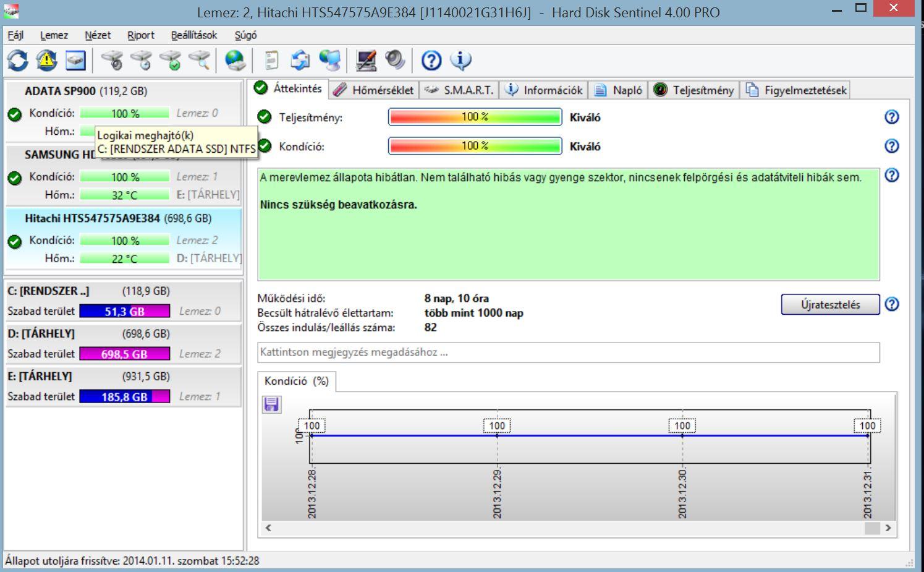Open the Nézet menu

click(x=98, y=35)
